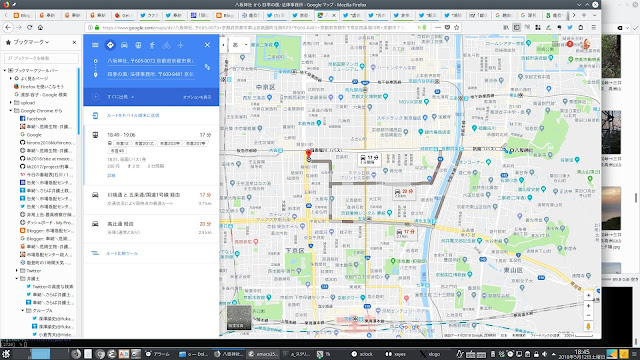The height and width of the screenshot is (360, 640).
Task: Switch to satellite view thumbnail
Action: tap(239, 318)
